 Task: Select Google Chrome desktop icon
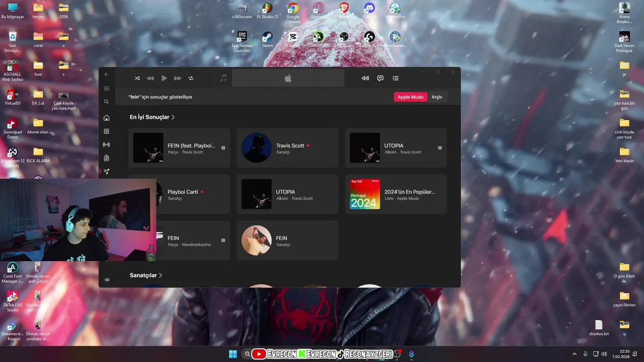point(293,13)
